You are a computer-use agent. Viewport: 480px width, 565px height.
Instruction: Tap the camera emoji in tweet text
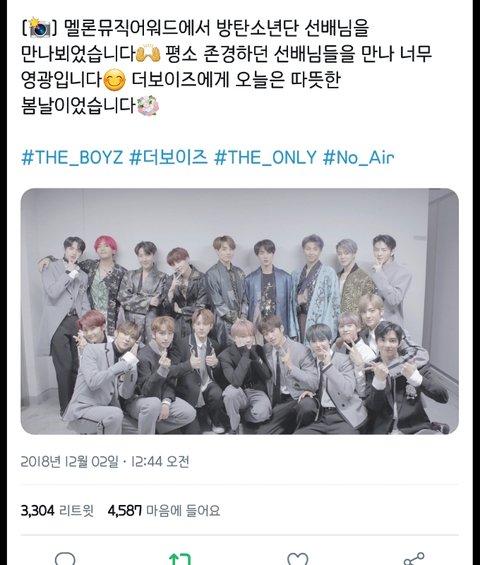40,28
